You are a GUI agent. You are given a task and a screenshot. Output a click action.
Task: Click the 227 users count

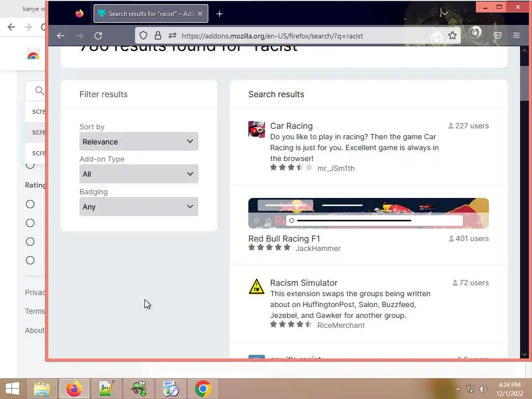(469, 126)
